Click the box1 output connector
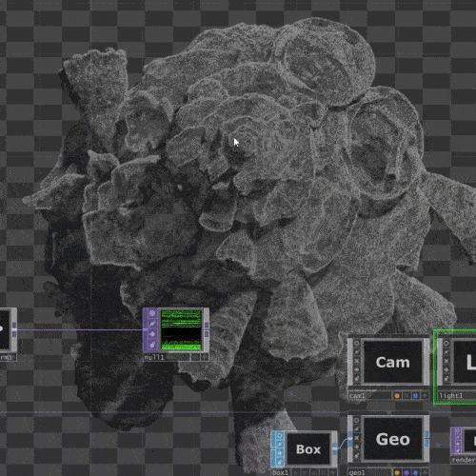 click(334, 448)
